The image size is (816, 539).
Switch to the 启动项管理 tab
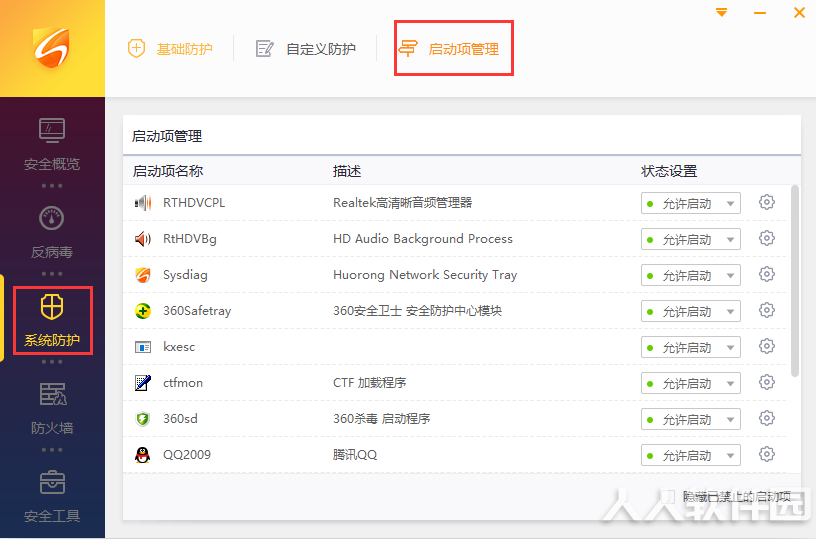449,49
